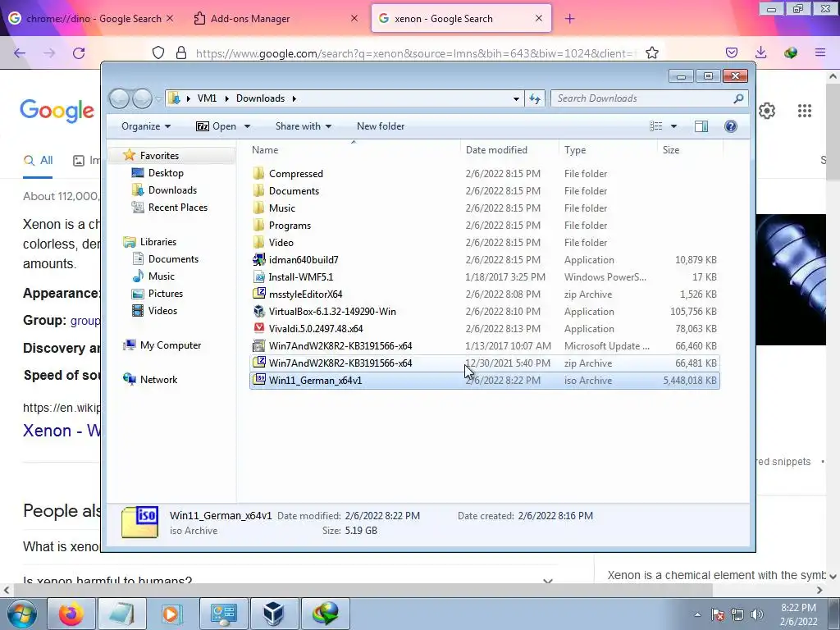Click the Save to Pocket icon
The width and height of the screenshot is (840, 630).
pos(732,52)
